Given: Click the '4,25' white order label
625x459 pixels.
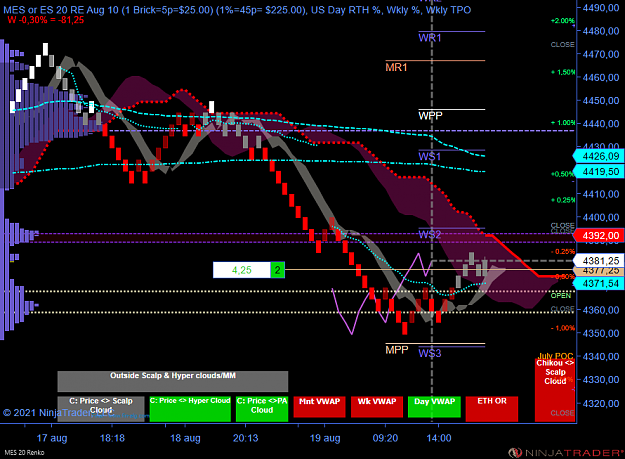Looking at the screenshot, I should point(242,270).
